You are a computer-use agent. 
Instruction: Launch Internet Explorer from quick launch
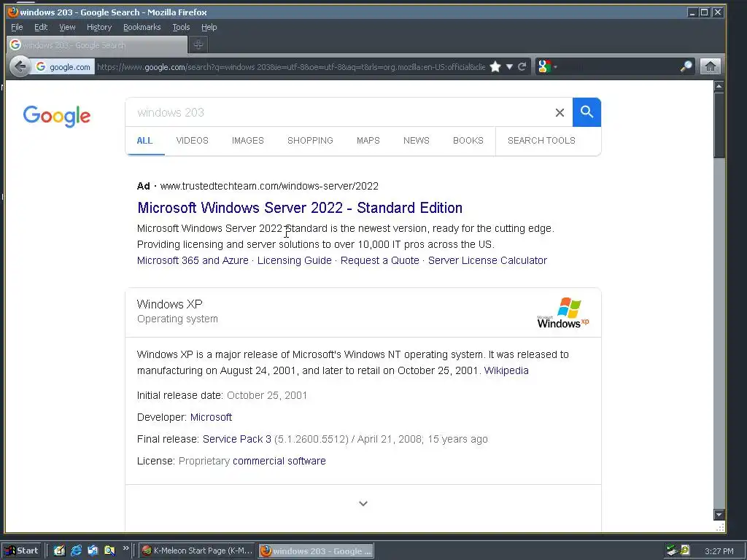[76, 551]
